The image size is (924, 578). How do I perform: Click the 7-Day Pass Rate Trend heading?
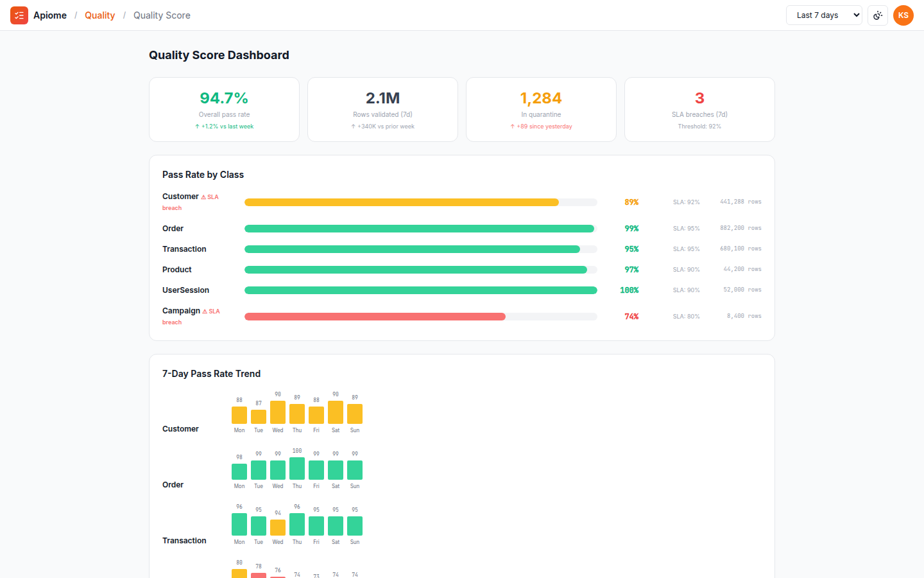tap(211, 374)
